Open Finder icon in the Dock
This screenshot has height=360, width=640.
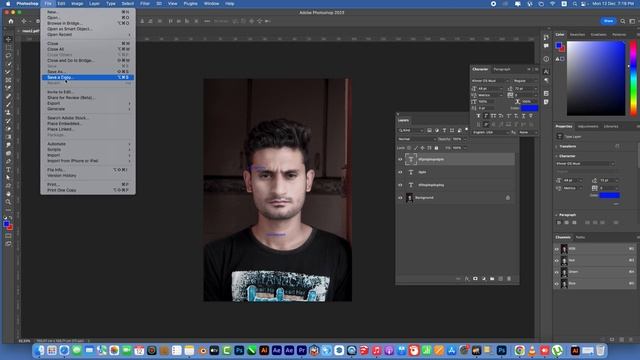39,351
